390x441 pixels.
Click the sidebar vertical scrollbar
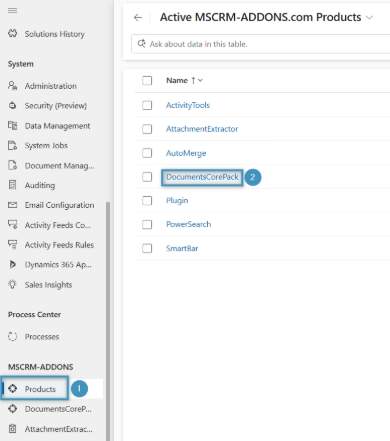(108, 321)
